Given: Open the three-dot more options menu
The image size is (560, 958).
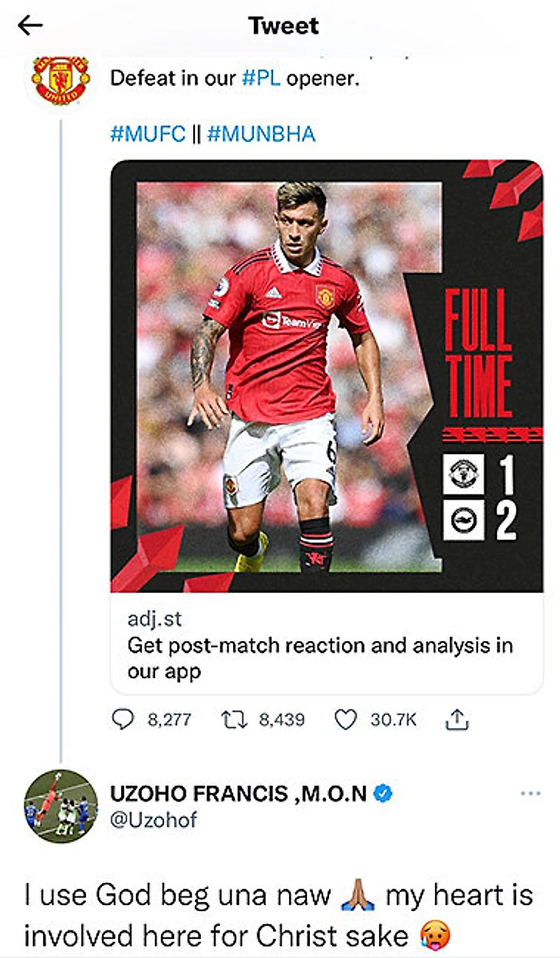Looking at the screenshot, I should point(530,794).
